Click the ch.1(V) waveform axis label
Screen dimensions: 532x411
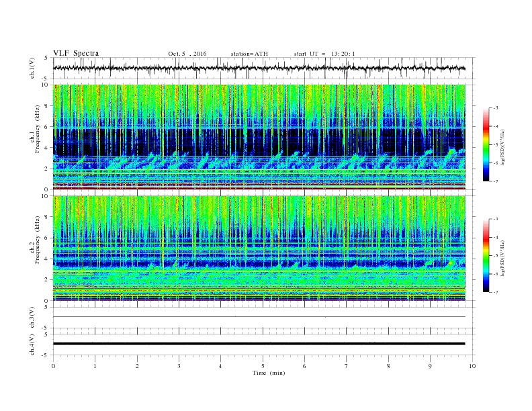(x=32, y=68)
